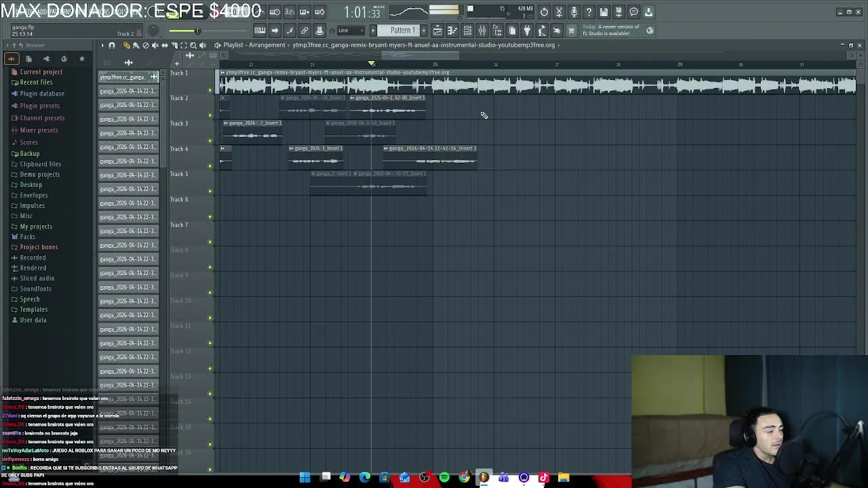Select the browser online library globe tab

[64, 59]
